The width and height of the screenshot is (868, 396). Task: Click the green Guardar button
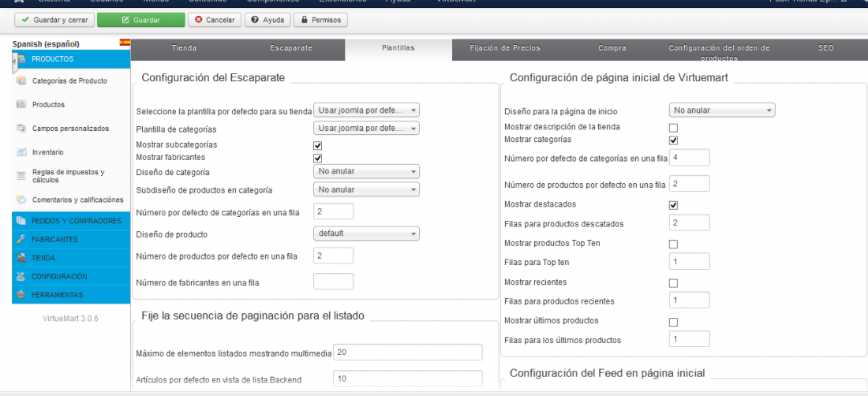tap(141, 20)
